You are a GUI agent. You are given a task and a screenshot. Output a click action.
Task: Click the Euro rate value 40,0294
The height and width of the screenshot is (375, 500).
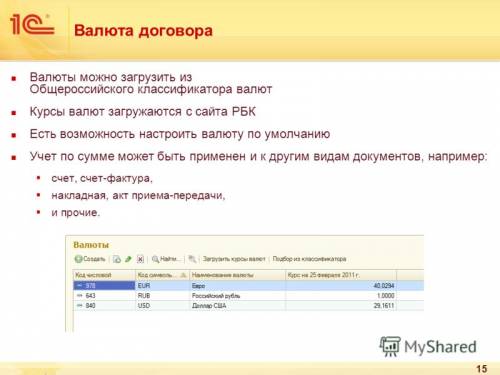[384, 286]
